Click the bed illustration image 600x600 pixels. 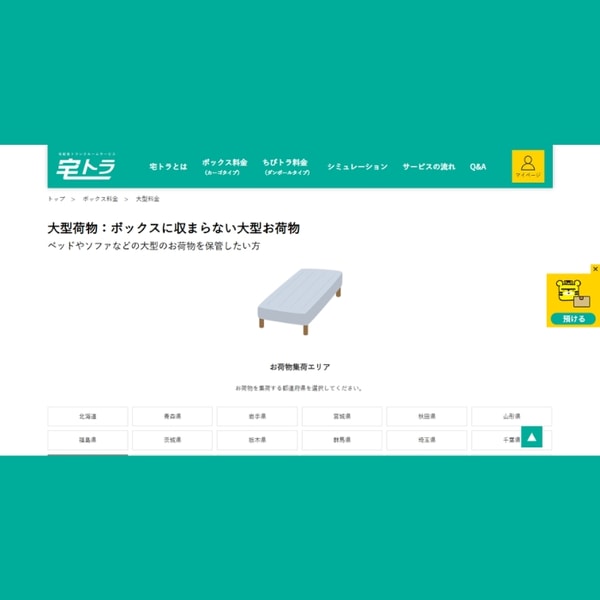pos(300,302)
